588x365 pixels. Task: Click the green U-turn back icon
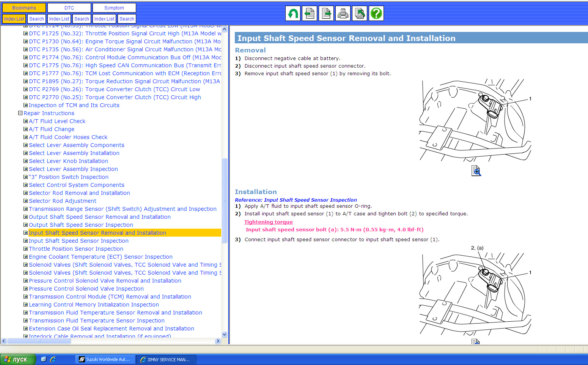pyautogui.click(x=292, y=14)
